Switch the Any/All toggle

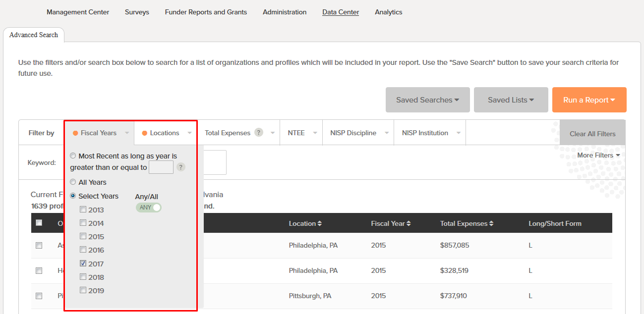149,208
